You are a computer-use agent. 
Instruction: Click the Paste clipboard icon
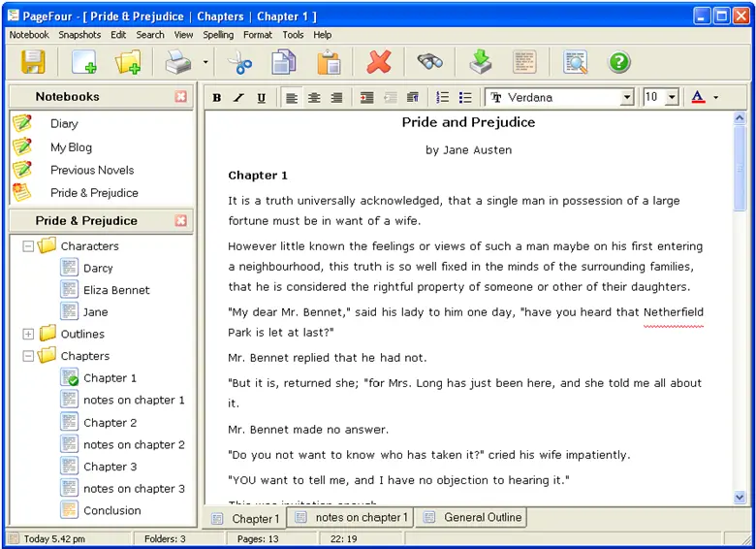click(329, 63)
